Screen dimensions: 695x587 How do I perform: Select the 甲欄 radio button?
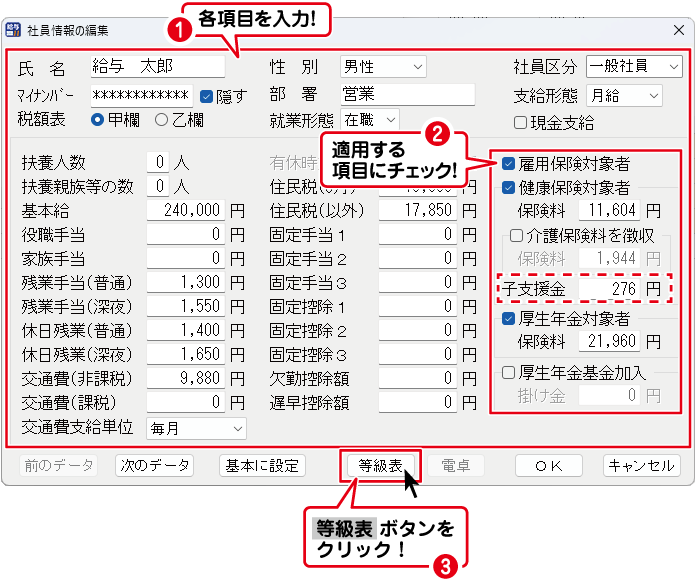98,120
